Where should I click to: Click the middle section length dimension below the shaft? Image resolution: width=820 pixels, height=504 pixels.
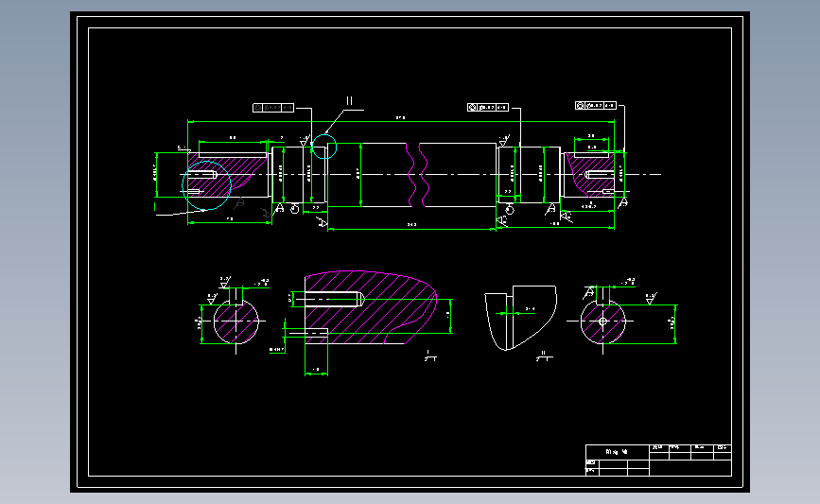click(x=411, y=225)
